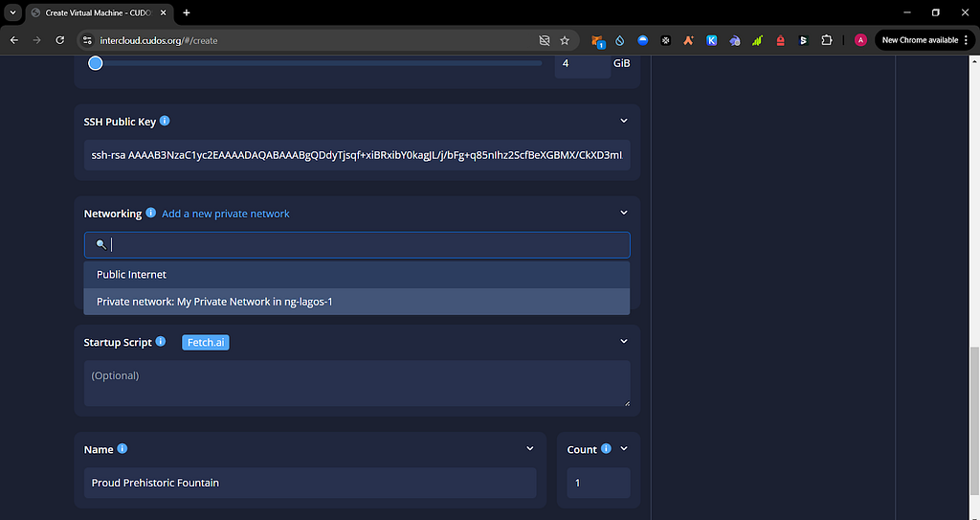This screenshot has height=520, width=980.
Task: Click the browser address bar URL
Action: tap(159, 40)
